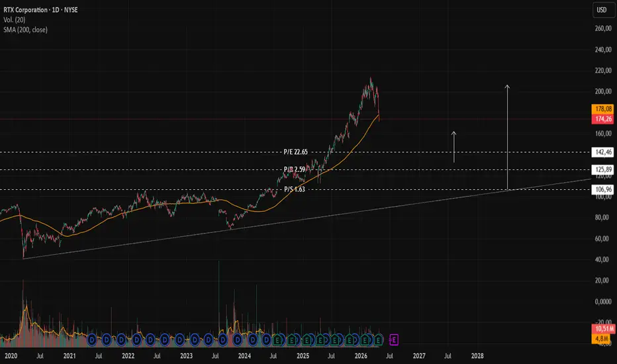Click the 80,00 price axis label

click(x=603, y=217)
